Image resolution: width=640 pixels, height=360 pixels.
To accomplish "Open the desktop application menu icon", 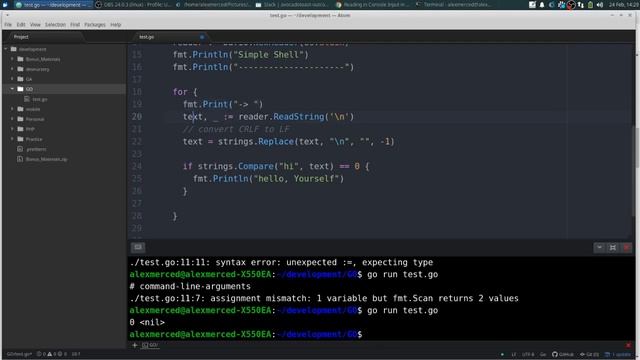I will [5, 5].
